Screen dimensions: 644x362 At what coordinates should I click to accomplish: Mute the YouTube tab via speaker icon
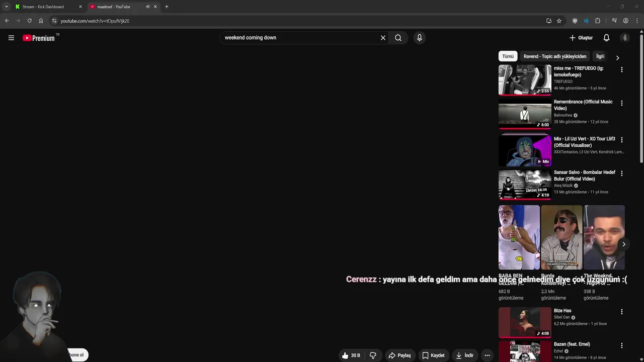coord(147,7)
